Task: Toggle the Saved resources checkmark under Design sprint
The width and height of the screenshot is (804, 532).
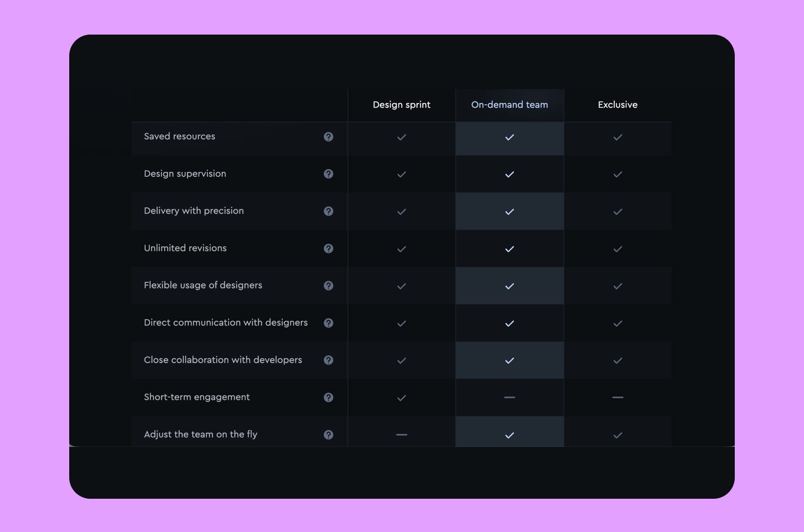Action: point(401,137)
